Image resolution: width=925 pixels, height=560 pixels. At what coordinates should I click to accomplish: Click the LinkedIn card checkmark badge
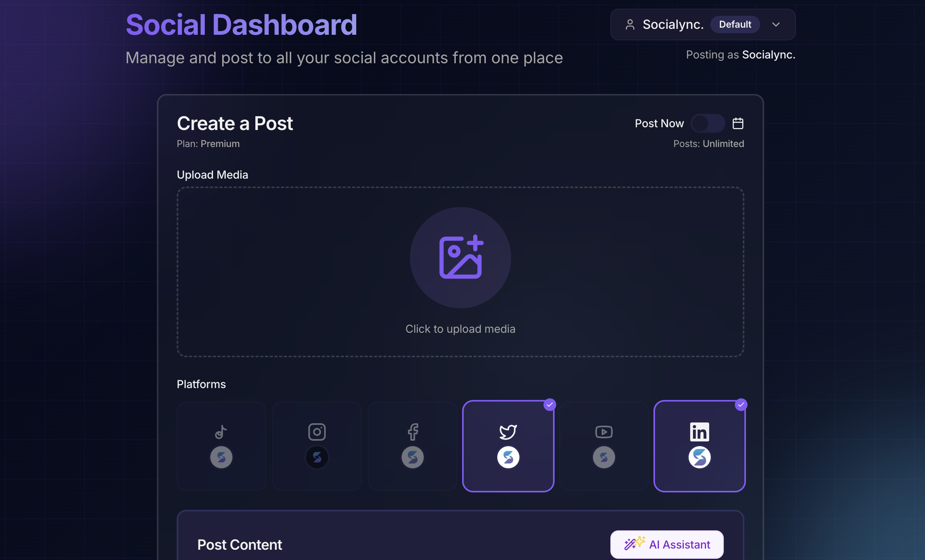(x=741, y=405)
